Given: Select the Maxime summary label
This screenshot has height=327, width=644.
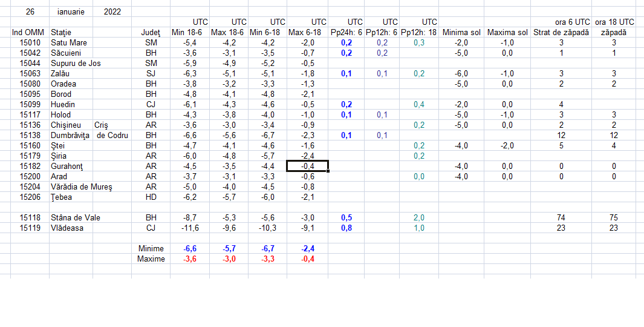Looking at the screenshot, I should coord(151,259).
